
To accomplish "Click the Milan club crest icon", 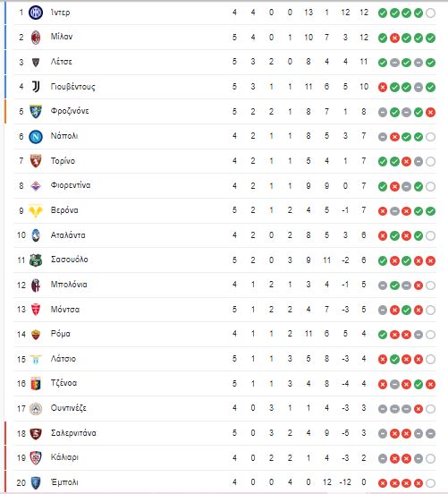I will point(36,38).
